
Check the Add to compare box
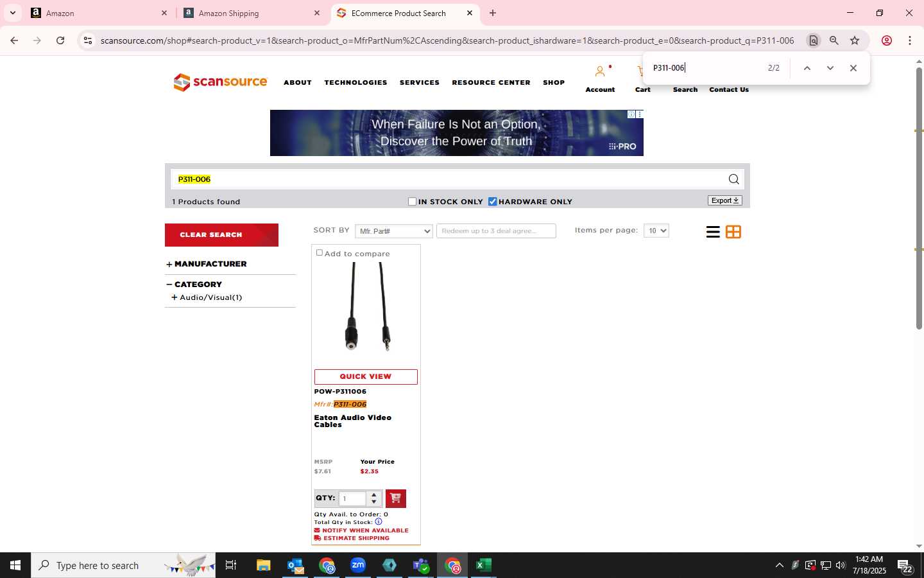tap(319, 253)
